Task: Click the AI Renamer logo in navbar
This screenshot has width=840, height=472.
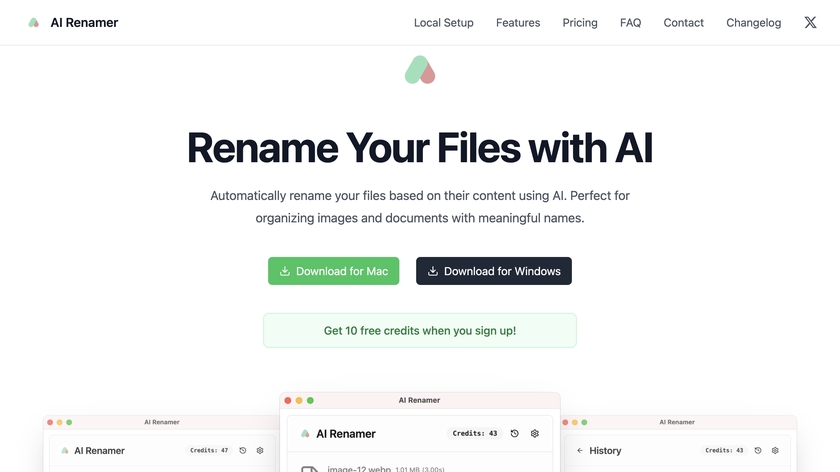Action: 34,23
